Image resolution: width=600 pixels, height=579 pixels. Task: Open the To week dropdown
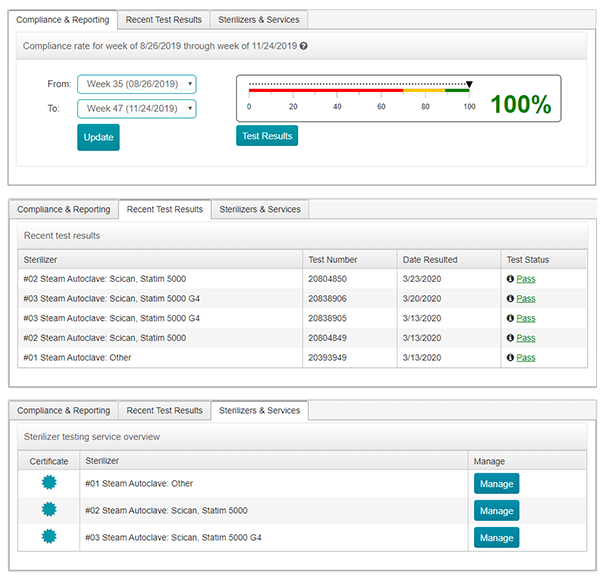click(x=137, y=108)
